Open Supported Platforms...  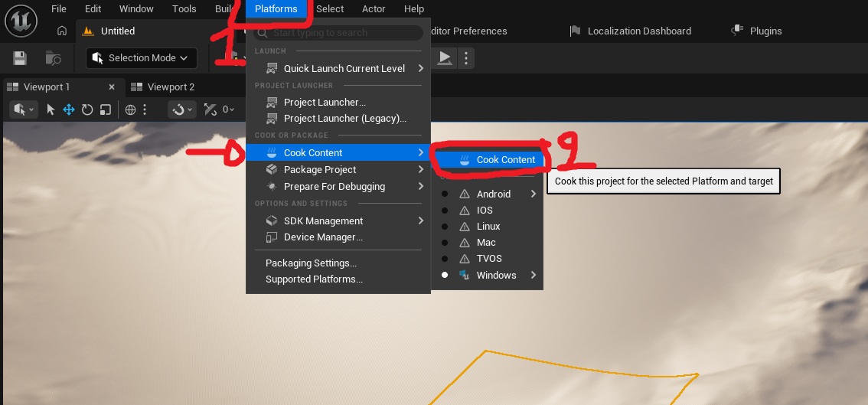(x=314, y=279)
